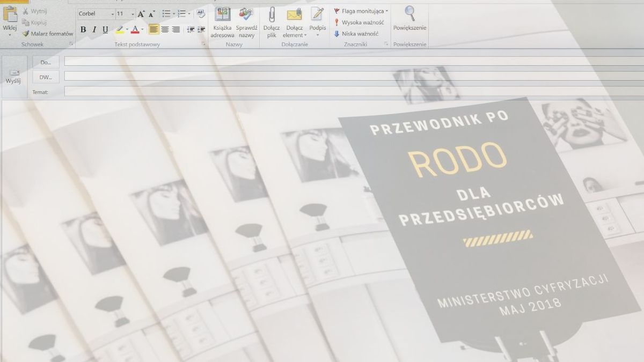This screenshot has width=644, height=362.
Task: Click the Wyślij send button
Action: click(13, 76)
